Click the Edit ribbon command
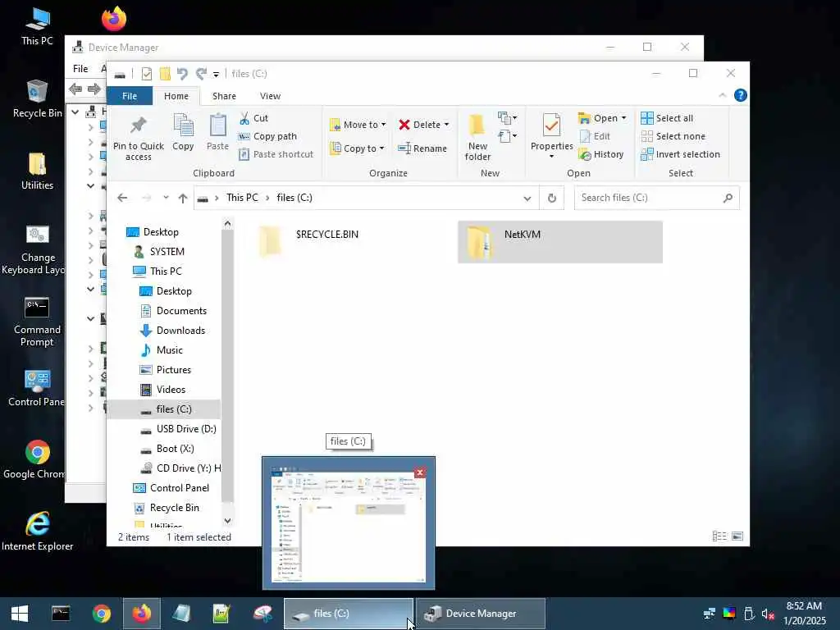Screen dimensions: 840x630 point(595,137)
